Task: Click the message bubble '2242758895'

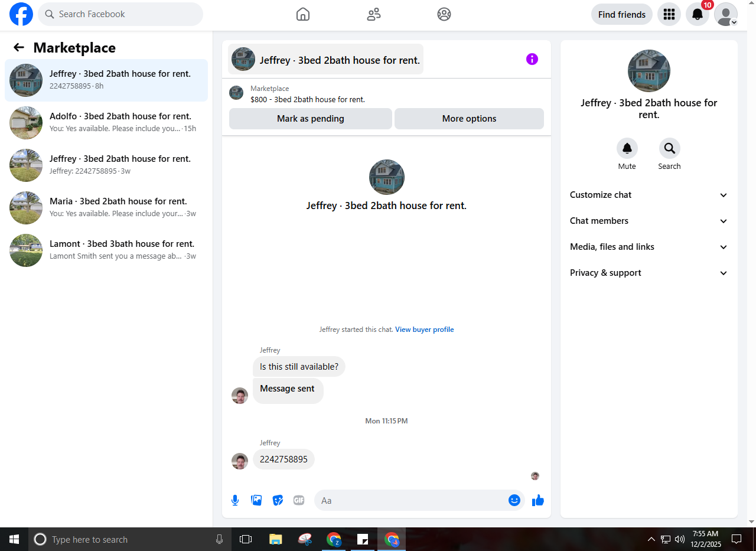Action: [x=283, y=459]
